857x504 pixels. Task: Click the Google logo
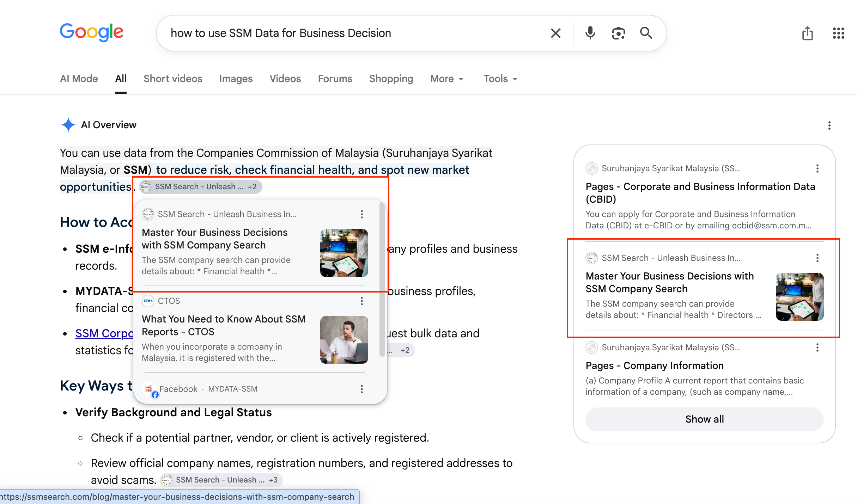tap(92, 32)
